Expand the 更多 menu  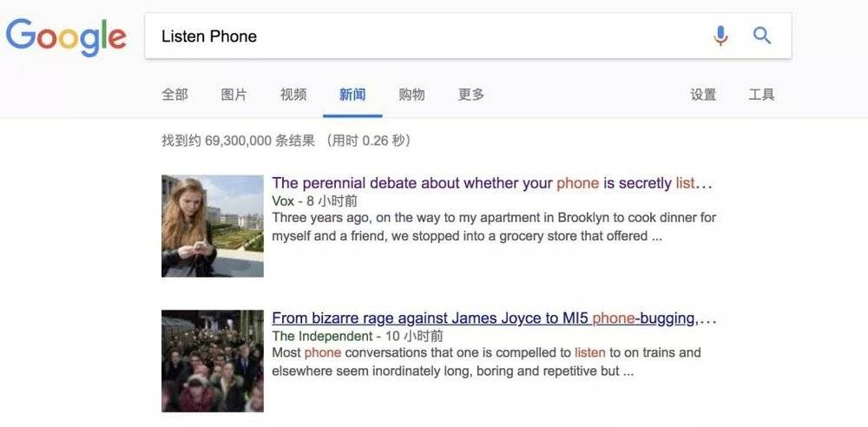470,95
